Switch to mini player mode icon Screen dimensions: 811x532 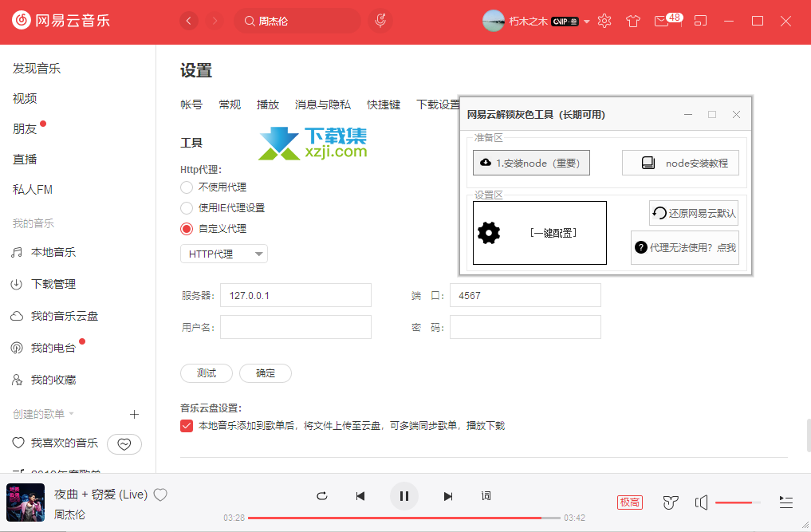699,22
